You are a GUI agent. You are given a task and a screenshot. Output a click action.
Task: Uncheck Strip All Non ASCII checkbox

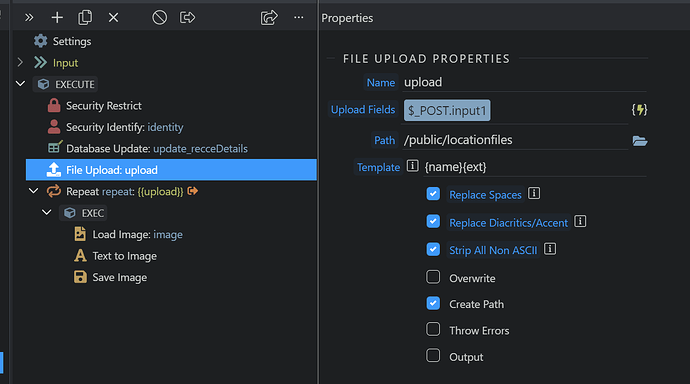(x=433, y=249)
